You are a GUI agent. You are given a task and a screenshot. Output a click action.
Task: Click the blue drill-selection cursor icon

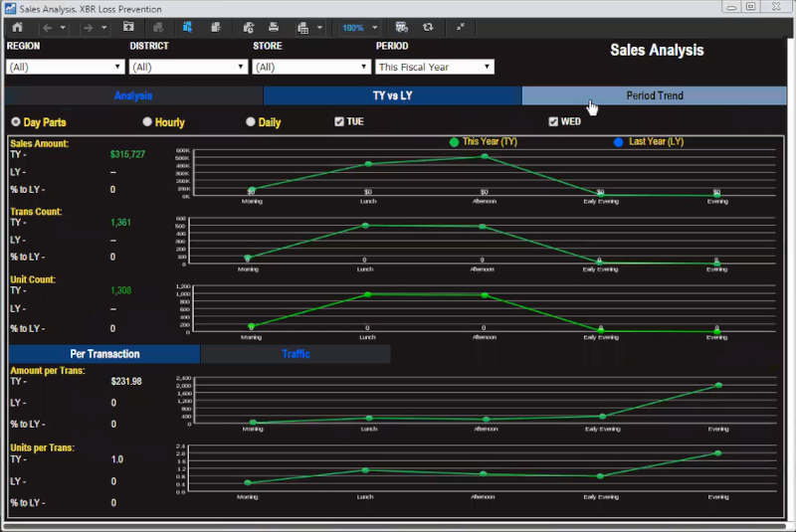[187, 28]
